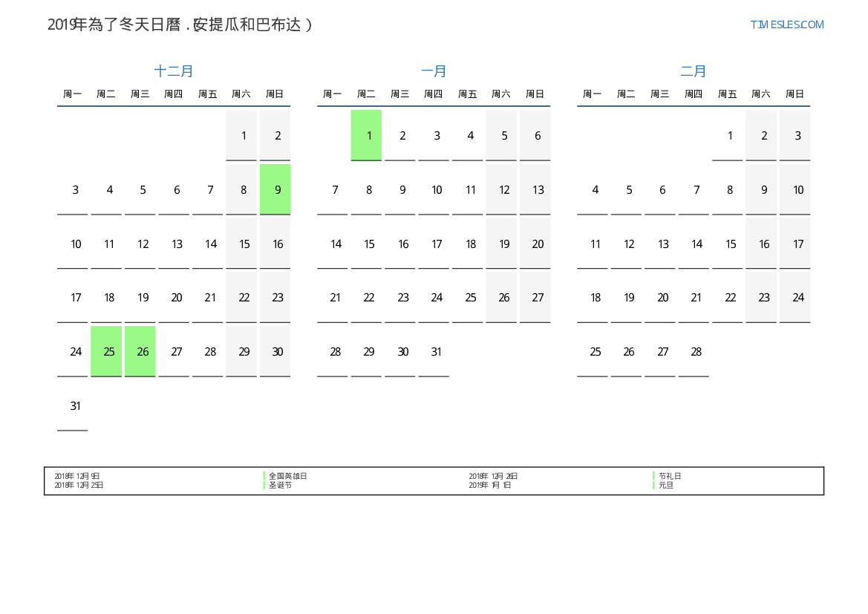The image size is (868, 614).
Task: Click the 十二月 month heading
Action: pyautogui.click(x=174, y=71)
